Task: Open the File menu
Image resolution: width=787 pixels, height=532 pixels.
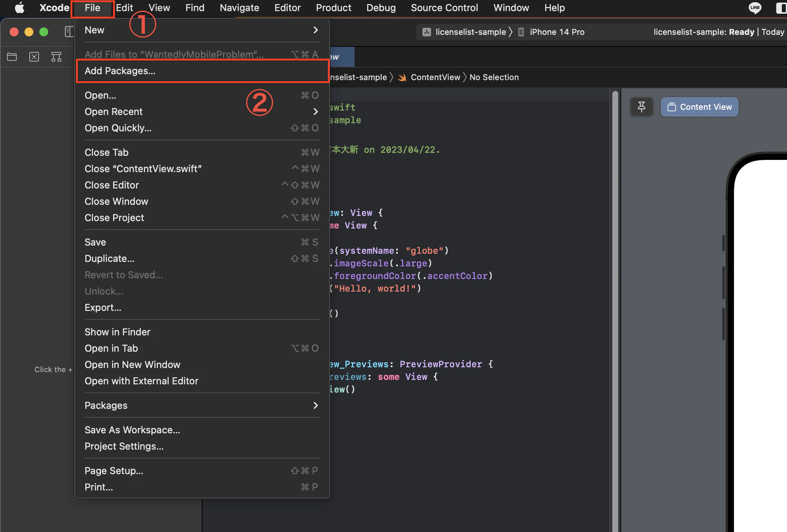Action: 92,8
